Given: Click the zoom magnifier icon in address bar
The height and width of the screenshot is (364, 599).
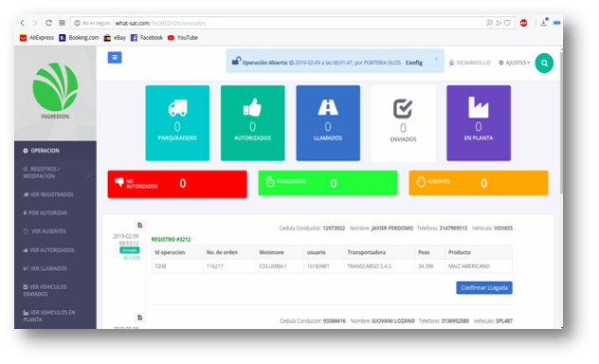Looking at the screenshot, I should tap(489, 23).
